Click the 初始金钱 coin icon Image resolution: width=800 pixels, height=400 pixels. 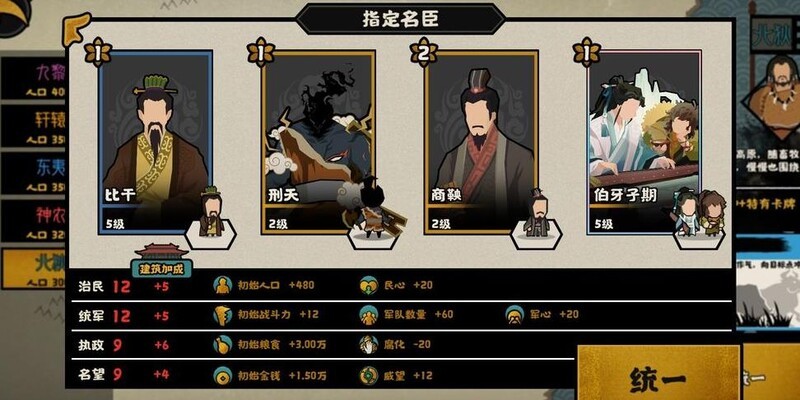point(222,376)
